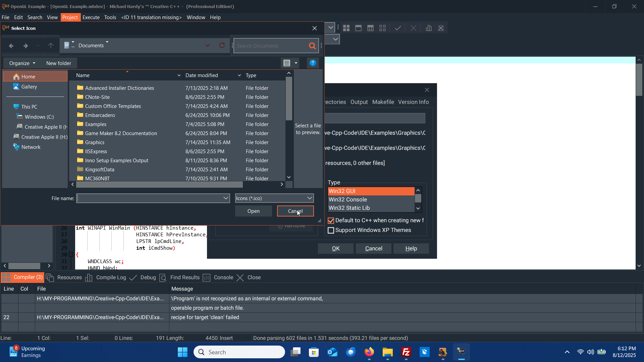Click the bar chart profile toolbar icon
The image size is (644, 362).
[x=429, y=28]
